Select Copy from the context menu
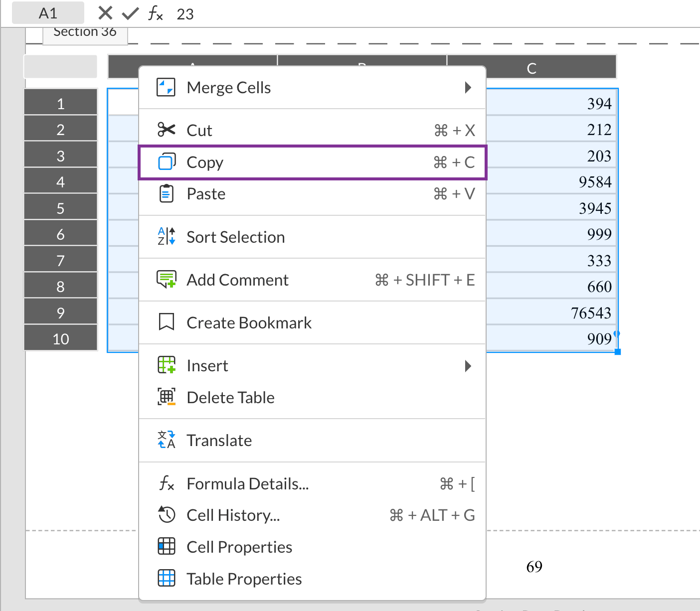The height and width of the screenshot is (611, 700). 204,162
